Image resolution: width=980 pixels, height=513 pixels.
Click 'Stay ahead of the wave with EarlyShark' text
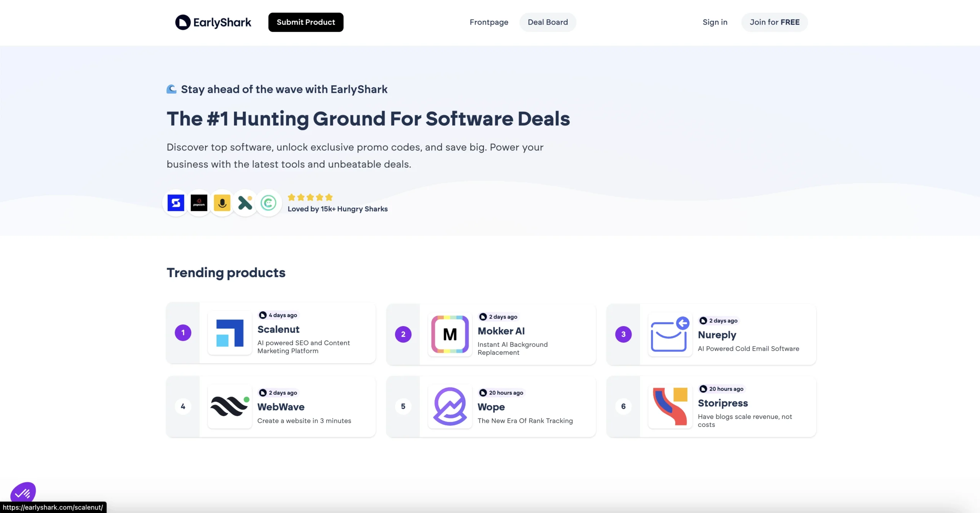click(284, 89)
